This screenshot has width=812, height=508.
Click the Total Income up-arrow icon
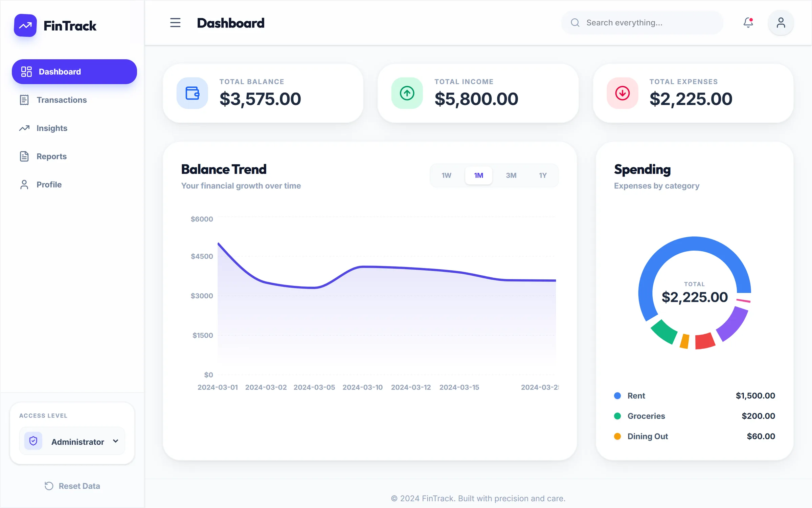(x=407, y=93)
